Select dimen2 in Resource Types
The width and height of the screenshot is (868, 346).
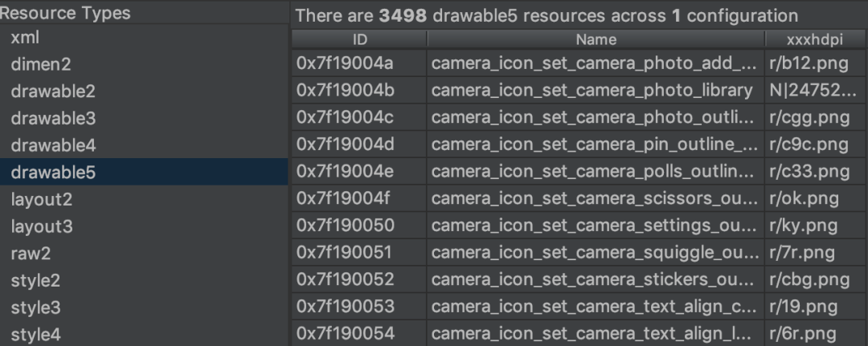(x=144, y=64)
